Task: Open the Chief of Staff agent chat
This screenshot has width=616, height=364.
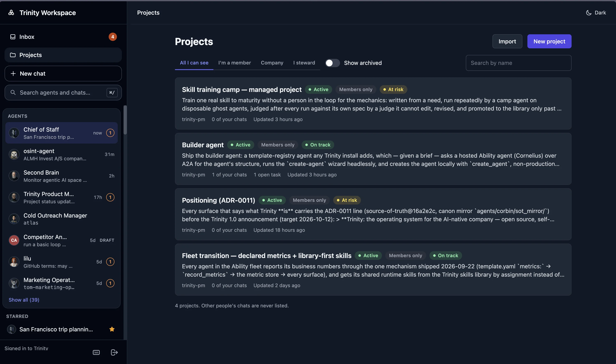Action: click(61, 133)
